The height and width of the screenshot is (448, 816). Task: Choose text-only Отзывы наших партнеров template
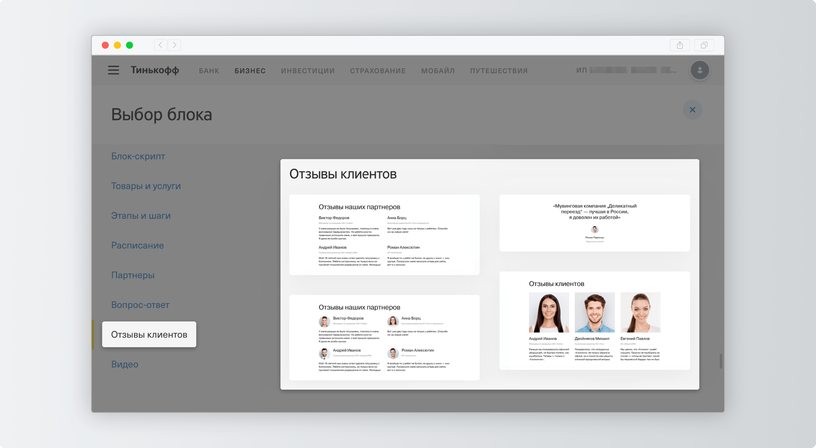[x=384, y=235]
